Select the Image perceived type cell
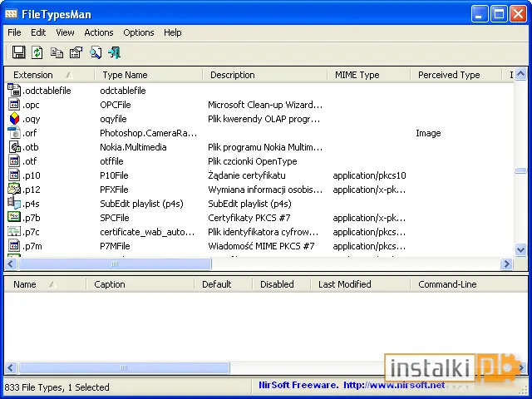The image size is (532, 399). click(x=428, y=133)
